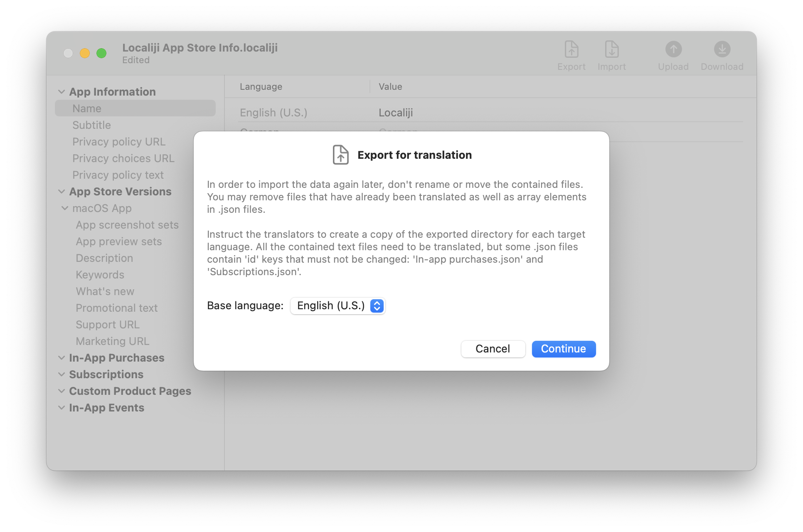Image resolution: width=803 pixels, height=532 pixels.
Task: Click the Cancel button
Action: coord(493,349)
